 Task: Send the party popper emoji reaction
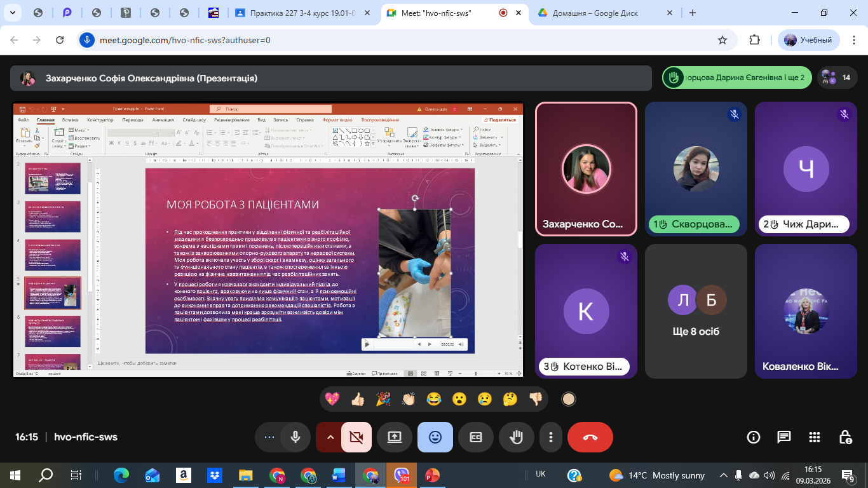click(x=383, y=399)
